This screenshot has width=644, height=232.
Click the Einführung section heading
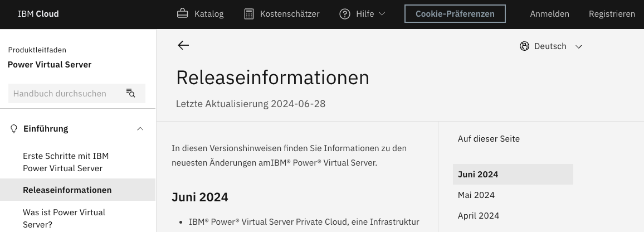coord(46,129)
